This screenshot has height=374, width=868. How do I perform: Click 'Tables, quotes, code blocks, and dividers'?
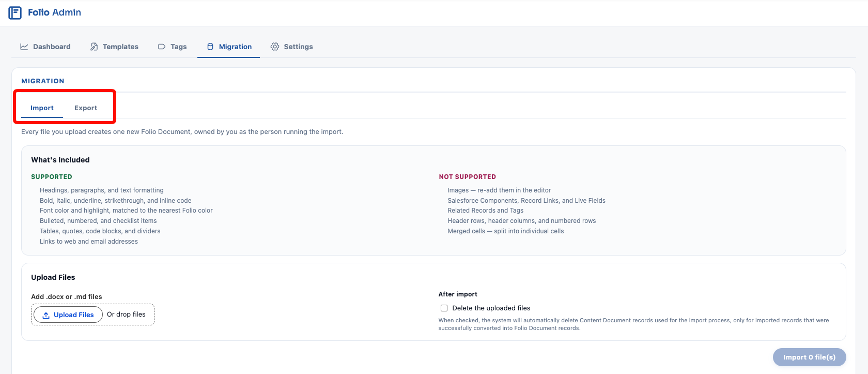100,231
